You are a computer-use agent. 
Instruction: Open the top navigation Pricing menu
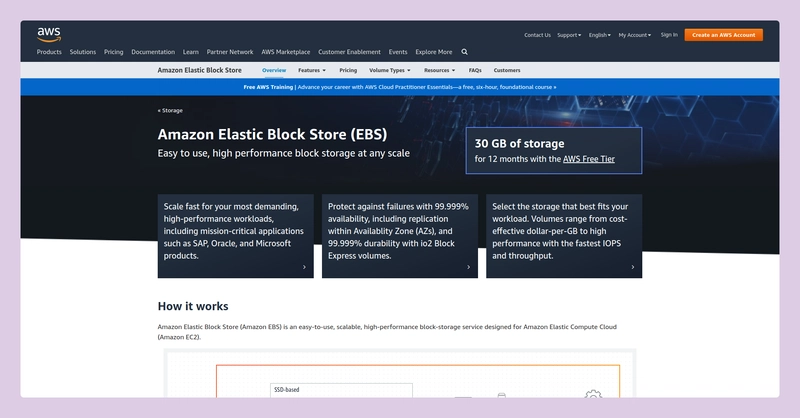(x=113, y=52)
